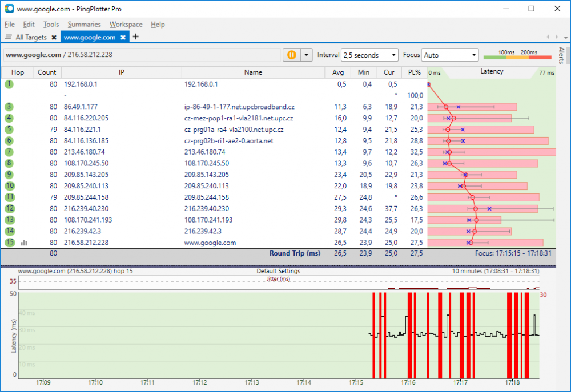This screenshot has height=392, width=571.
Task: Switch to the All Targets tab
Action: click(x=31, y=37)
